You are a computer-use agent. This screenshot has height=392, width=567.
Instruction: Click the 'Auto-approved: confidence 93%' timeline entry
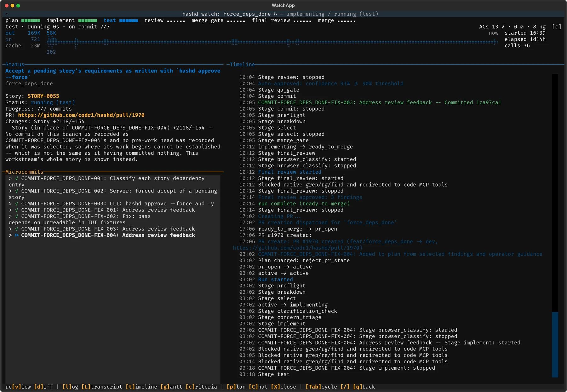331,84
